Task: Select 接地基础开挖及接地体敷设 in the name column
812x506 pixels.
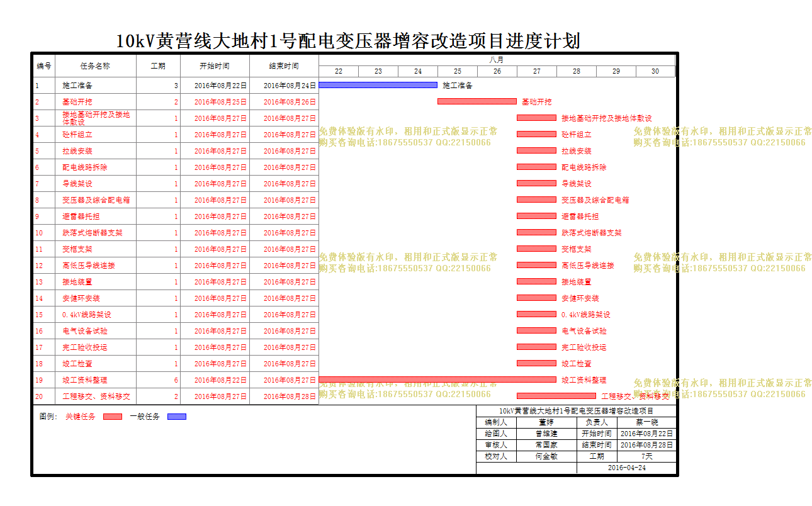Action: coord(96,118)
